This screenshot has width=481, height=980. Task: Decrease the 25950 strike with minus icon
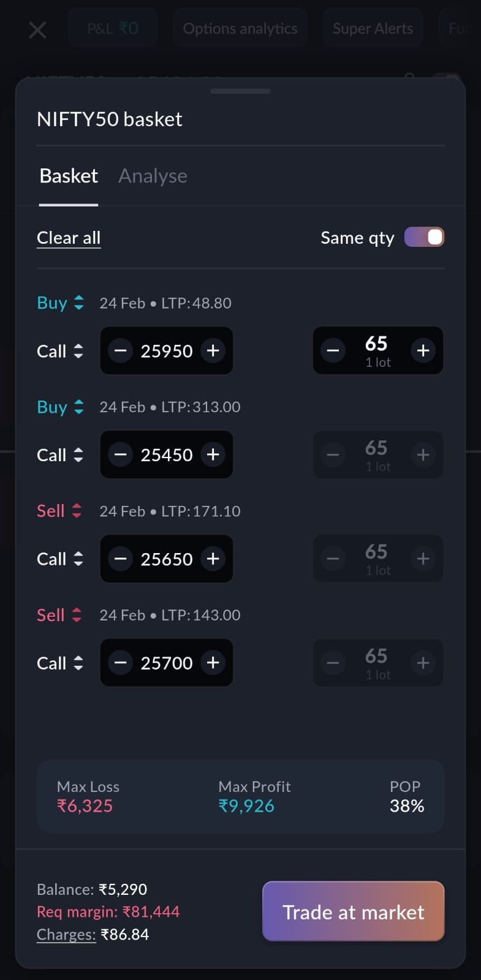point(120,351)
